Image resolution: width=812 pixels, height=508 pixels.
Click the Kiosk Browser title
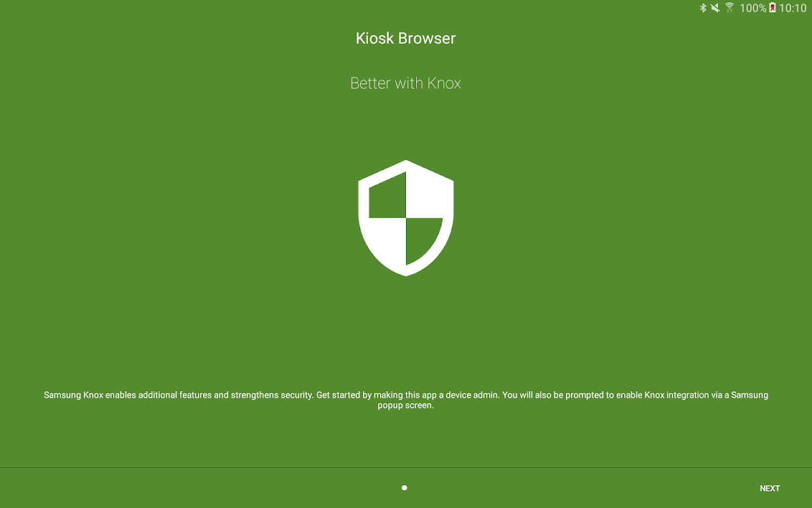point(406,38)
